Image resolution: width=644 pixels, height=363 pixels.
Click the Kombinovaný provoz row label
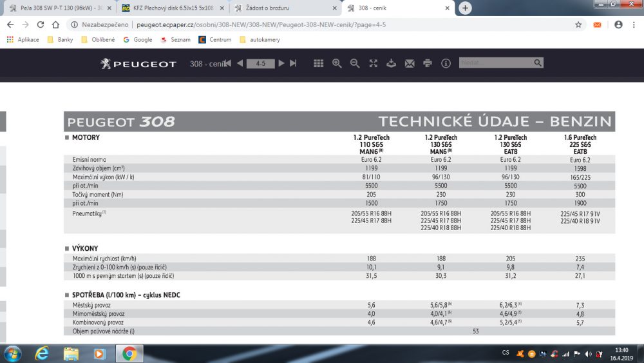click(x=98, y=322)
